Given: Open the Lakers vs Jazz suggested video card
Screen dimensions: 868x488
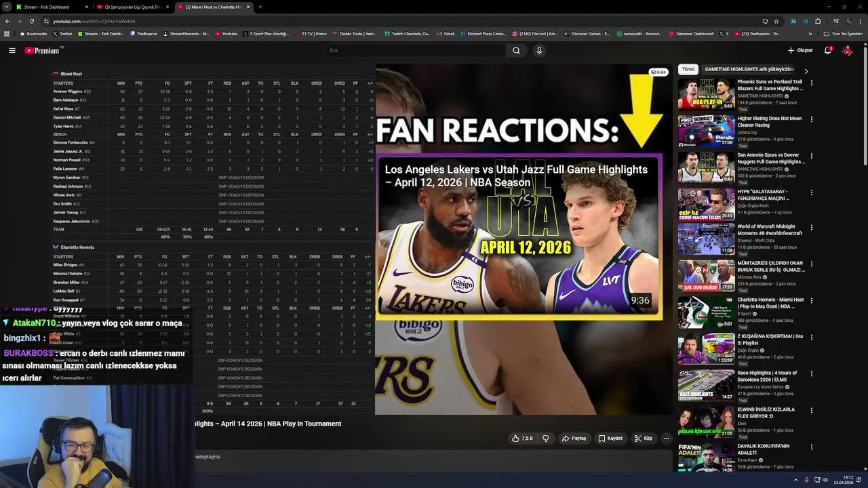Looking at the screenshot, I should click(519, 237).
